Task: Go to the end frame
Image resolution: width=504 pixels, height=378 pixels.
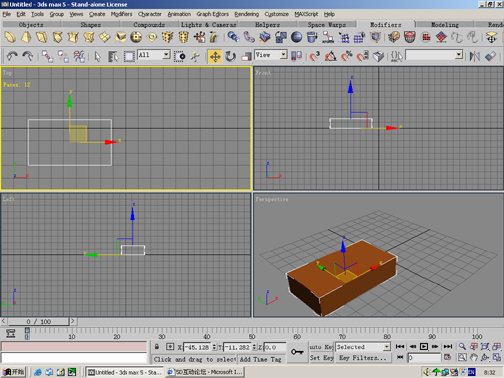Action: 448,347
